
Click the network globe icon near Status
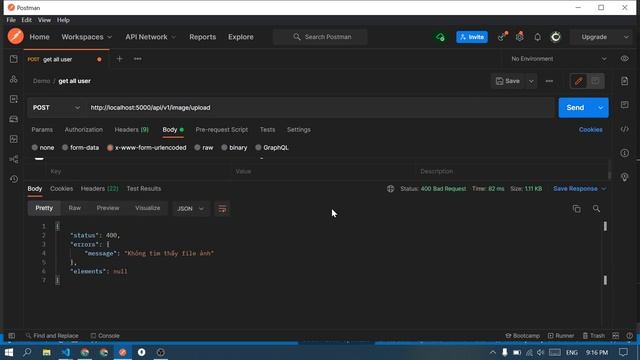391,189
